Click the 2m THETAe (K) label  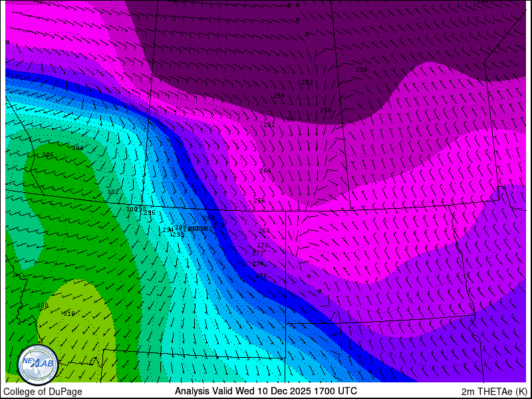click(x=494, y=392)
